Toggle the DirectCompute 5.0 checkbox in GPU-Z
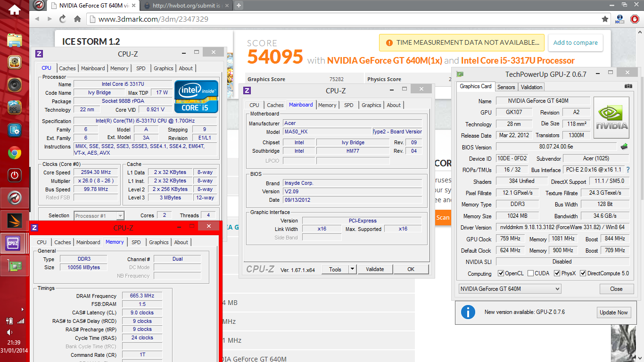 pyautogui.click(x=583, y=273)
